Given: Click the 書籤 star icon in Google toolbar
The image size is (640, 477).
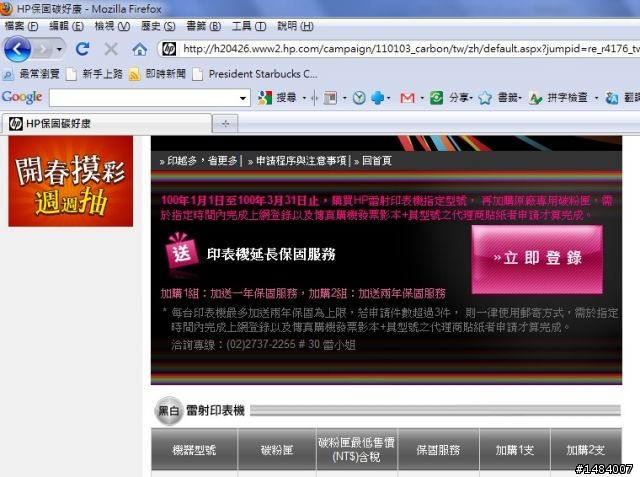Looking at the screenshot, I should click(485, 98).
